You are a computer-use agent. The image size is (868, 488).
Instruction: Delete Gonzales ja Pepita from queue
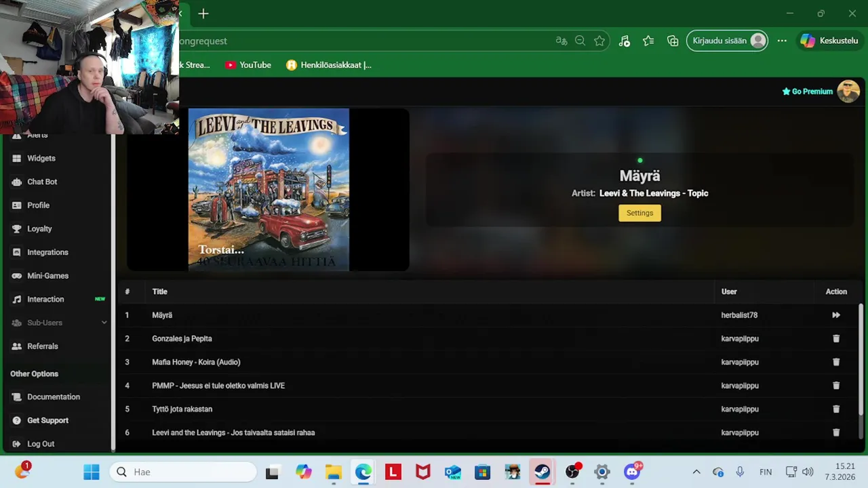[x=836, y=338]
